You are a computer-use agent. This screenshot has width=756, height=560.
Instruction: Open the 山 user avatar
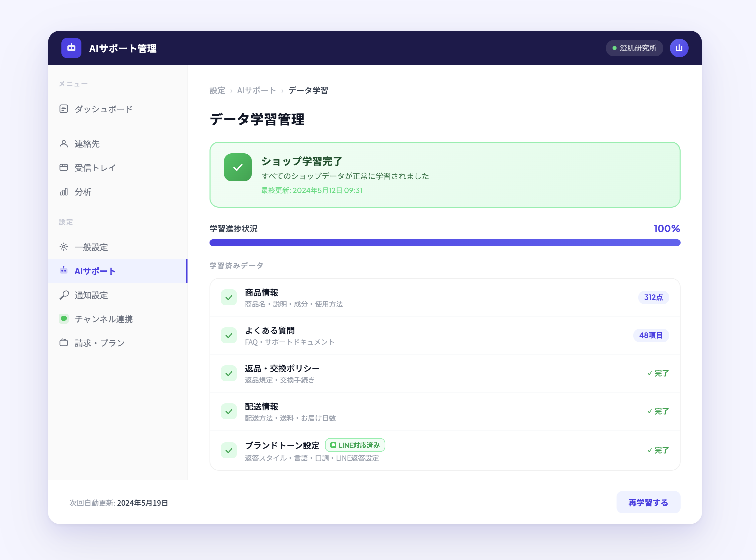679,48
